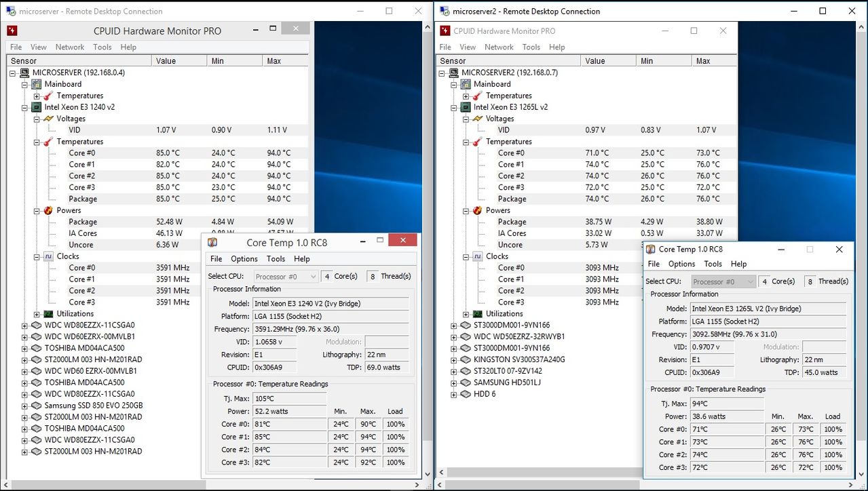Click Value column header in microserver2 HWMonitor

click(609, 61)
